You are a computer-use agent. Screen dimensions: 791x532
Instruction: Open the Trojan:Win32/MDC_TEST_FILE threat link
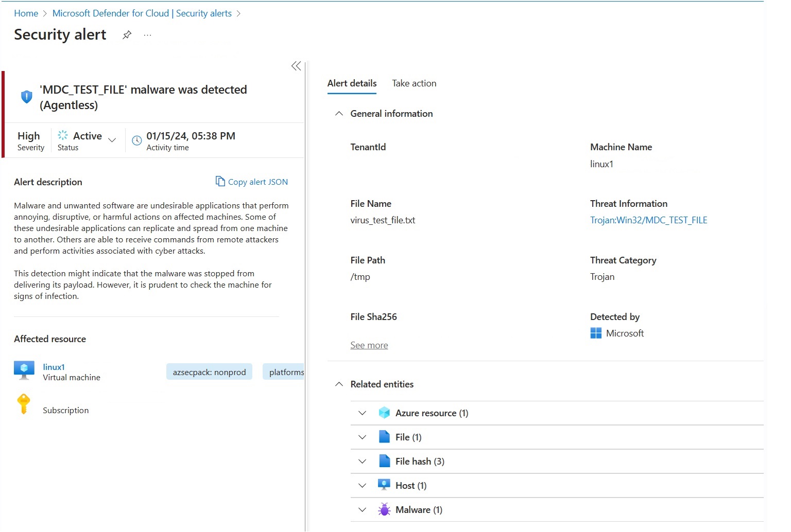(648, 220)
